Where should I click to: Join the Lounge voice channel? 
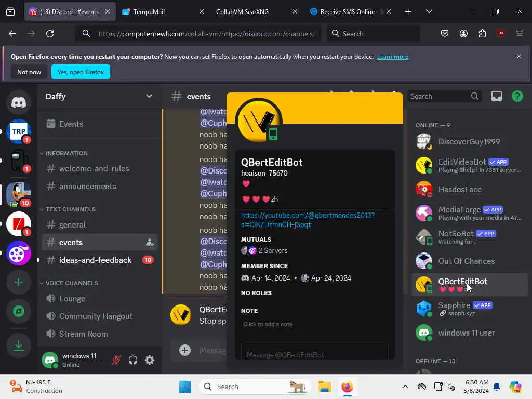(x=99, y=299)
